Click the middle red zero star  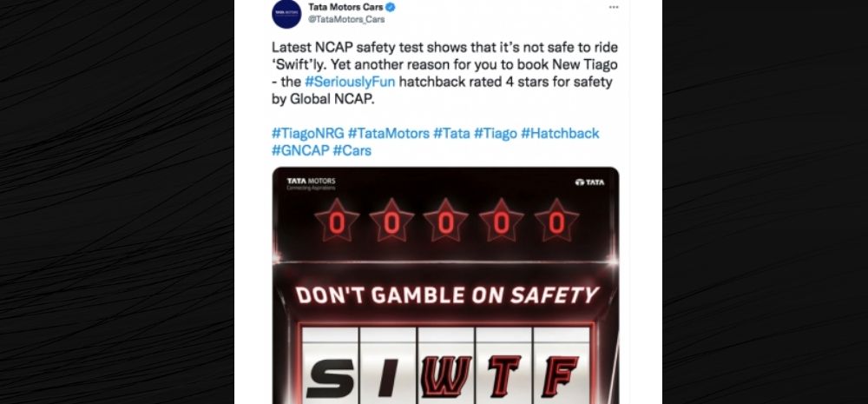point(446,222)
